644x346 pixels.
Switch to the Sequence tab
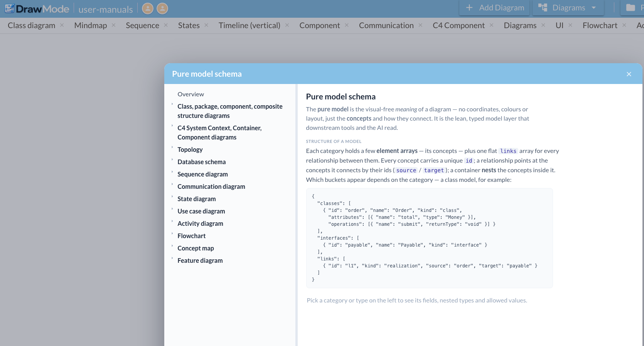[142, 25]
